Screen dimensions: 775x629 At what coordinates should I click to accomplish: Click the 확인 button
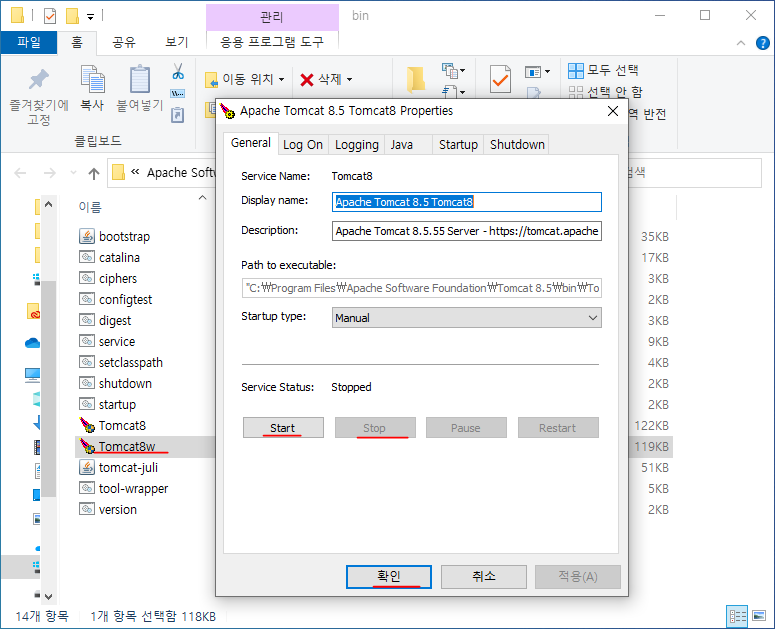click(x=388, y=577)
